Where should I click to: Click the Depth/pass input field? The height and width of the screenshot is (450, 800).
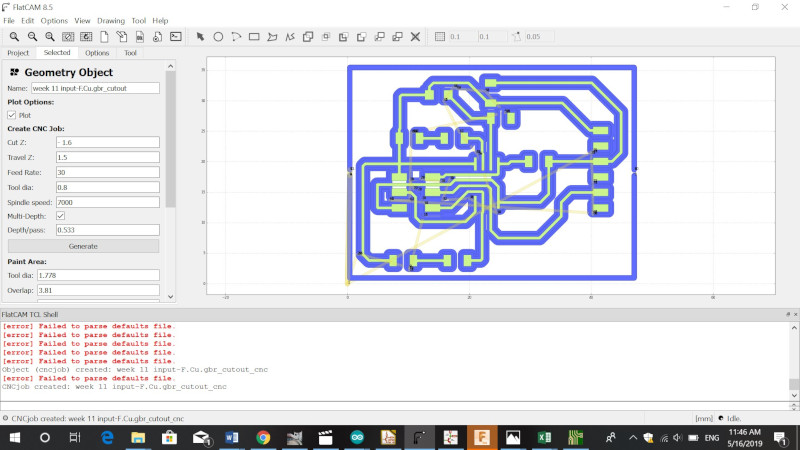point(108,230)
